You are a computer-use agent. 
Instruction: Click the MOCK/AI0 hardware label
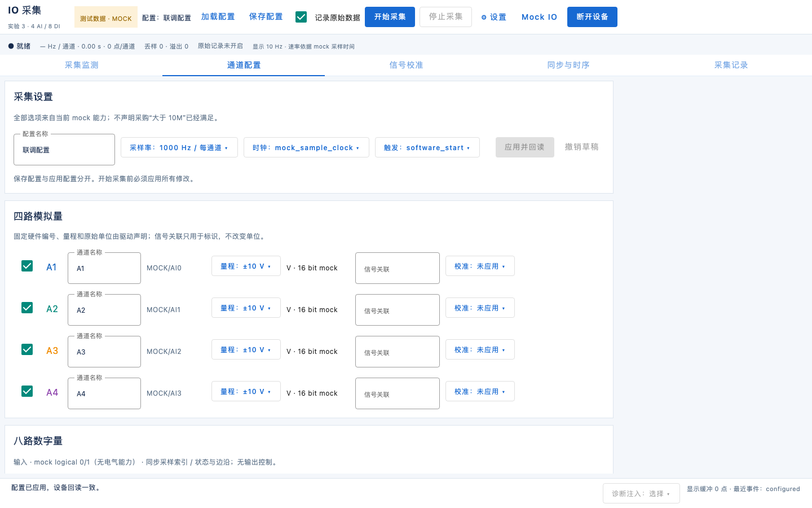(x=164, y=268)
